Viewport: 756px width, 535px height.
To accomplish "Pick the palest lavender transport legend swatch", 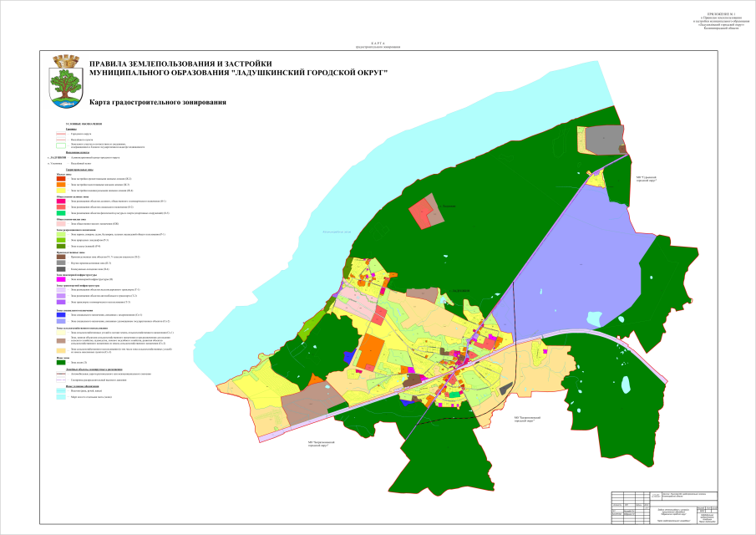I will point(61,290).
